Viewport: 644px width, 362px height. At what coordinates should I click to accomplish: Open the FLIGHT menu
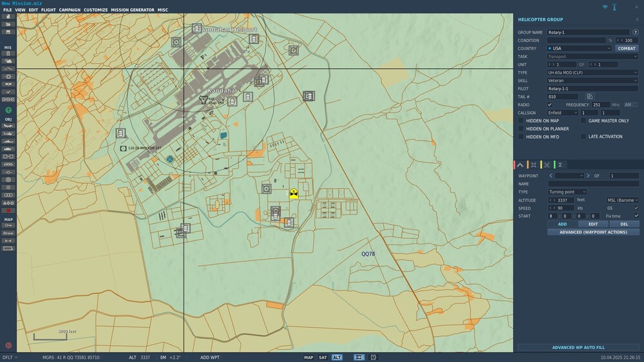(48, 10)
